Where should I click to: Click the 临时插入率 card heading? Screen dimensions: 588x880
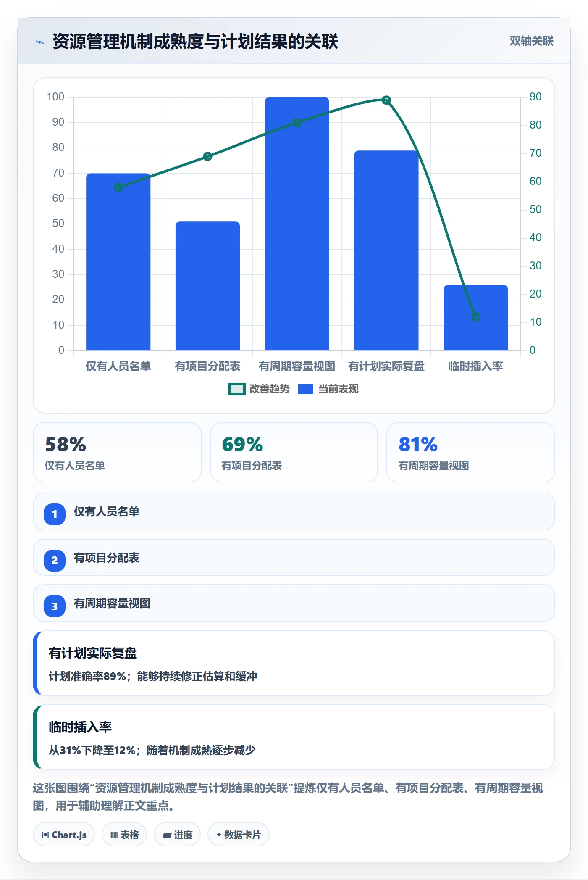coord(80,727)
